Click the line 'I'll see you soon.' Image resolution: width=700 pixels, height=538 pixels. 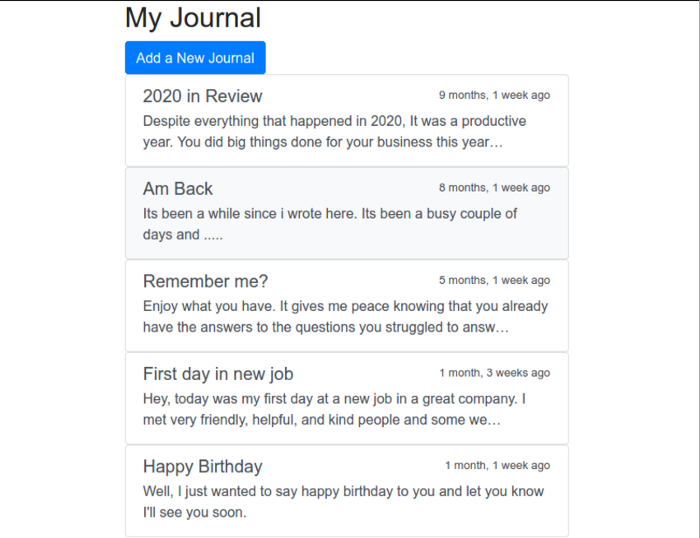click(x=195, y=512)
